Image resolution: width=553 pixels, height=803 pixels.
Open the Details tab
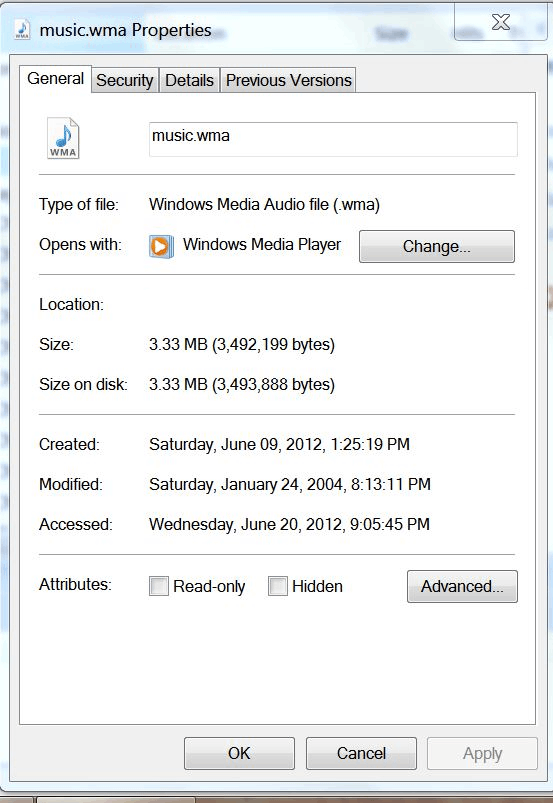pos(189,80)
